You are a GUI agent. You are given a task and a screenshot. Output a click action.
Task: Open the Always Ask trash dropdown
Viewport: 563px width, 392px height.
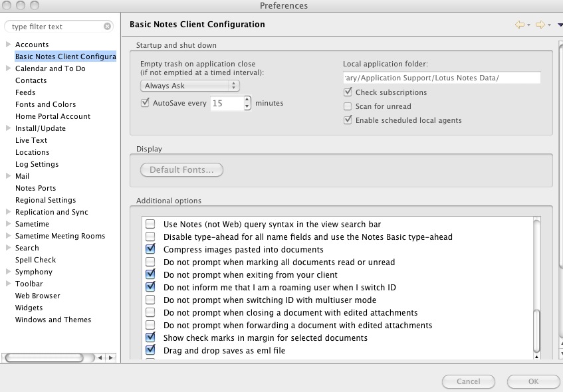(190, 86)
